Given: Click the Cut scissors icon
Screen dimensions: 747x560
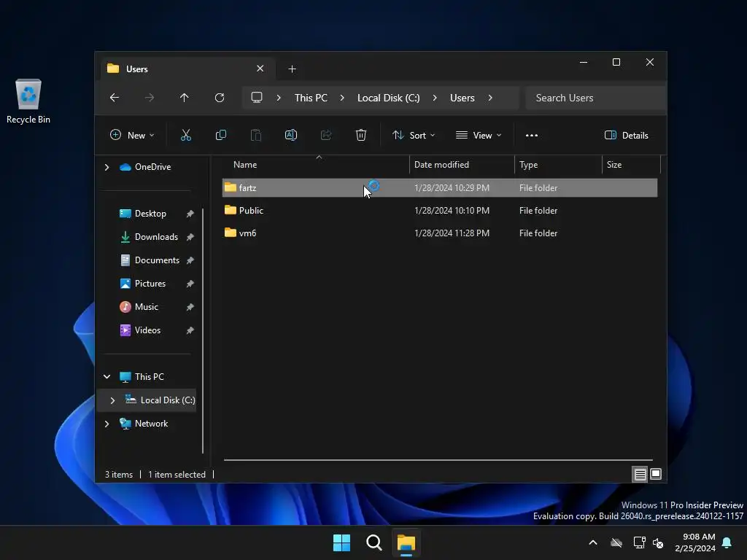Looking at the screenshot, I should 186,135.
